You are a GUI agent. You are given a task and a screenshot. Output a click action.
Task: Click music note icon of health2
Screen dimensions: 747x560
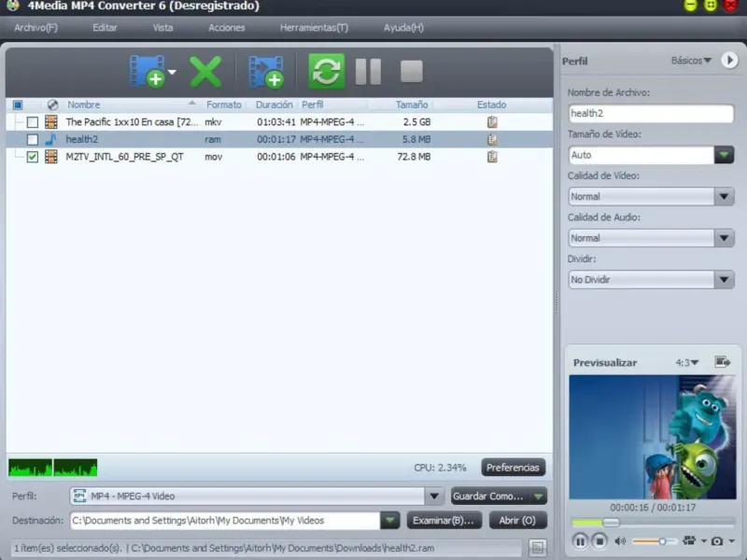pyautogui.click(x=51, y=139)
